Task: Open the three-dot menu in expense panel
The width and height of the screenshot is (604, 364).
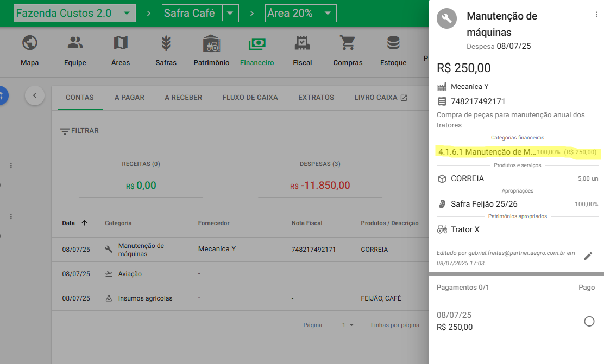Action: [597, 15]
